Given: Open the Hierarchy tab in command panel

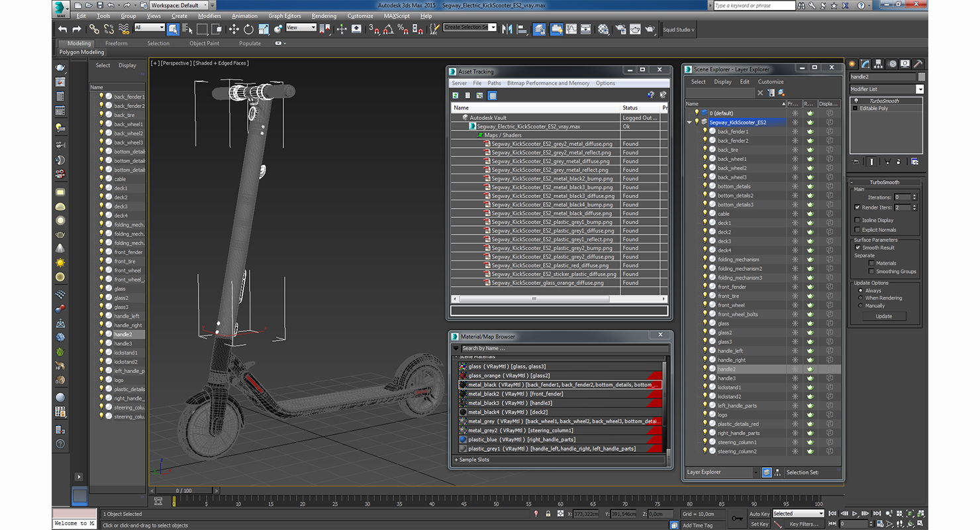Looking at the screenshot, I should (x=879, y=64).
